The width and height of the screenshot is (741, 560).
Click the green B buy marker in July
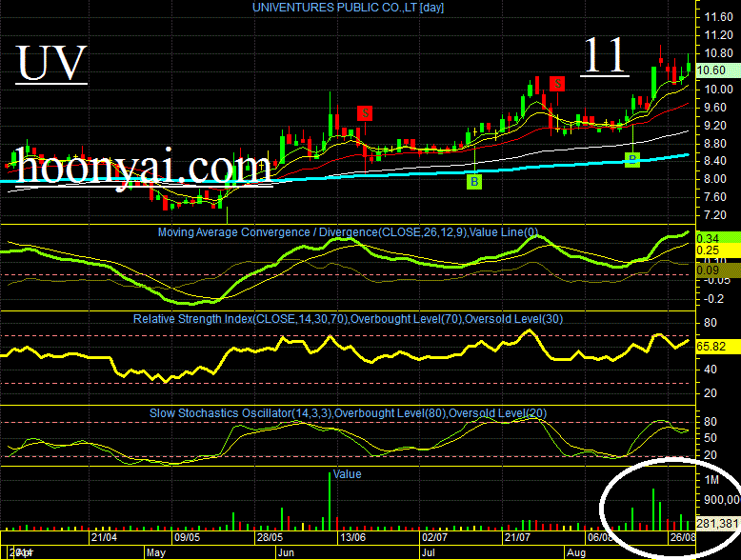click(x=474, y=182)
